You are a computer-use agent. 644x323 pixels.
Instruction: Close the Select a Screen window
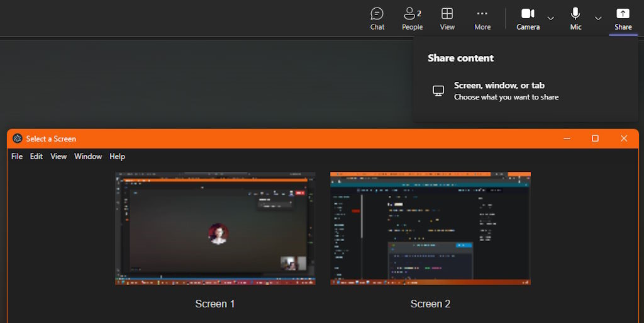coord(624,139)
